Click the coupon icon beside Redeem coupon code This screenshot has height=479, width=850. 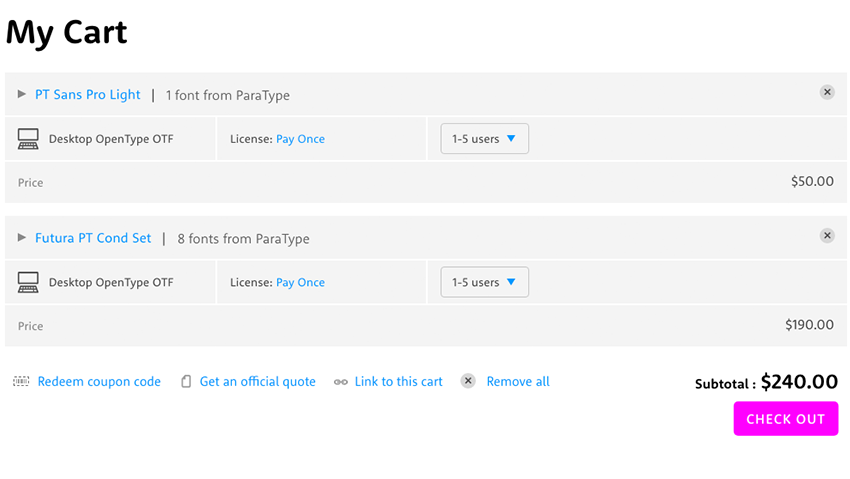pyautogui.click(x=21, y=382)
